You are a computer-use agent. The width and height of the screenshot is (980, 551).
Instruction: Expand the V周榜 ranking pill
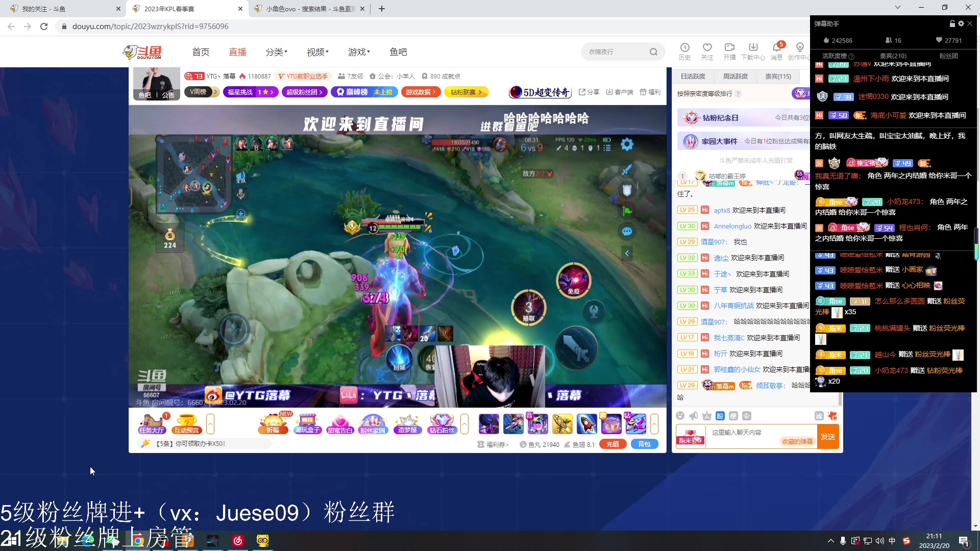(202, 92)
